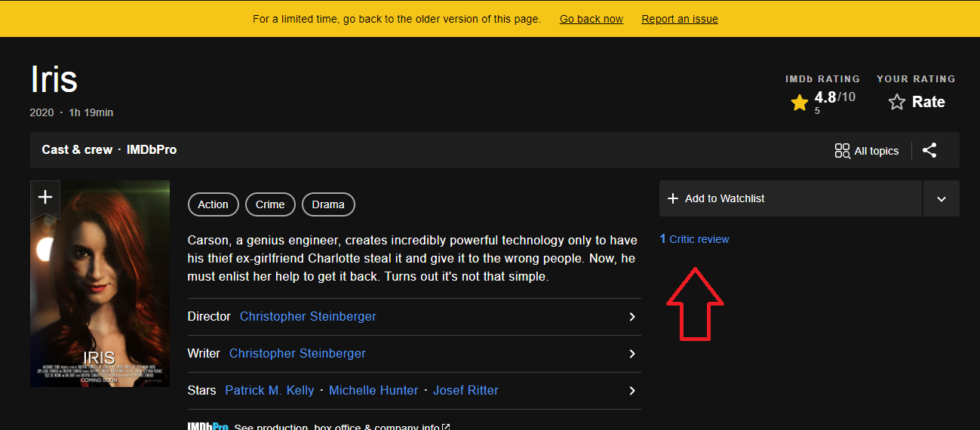Click the share icon
The image size is (980, 430).
929,150
